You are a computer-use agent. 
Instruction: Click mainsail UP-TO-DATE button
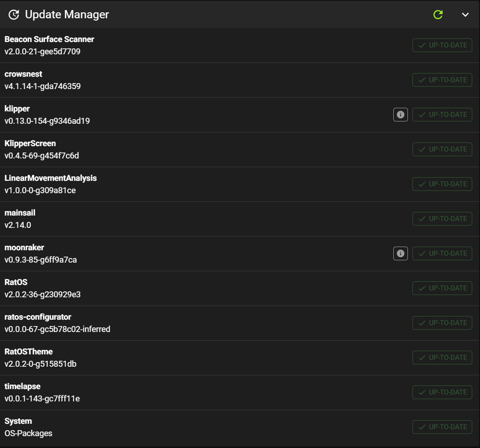pyautogui.click(x=442, y=218)
